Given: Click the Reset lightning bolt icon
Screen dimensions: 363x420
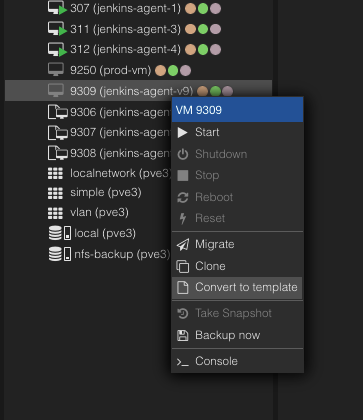Looking at the screenshot, I should 183,218.
